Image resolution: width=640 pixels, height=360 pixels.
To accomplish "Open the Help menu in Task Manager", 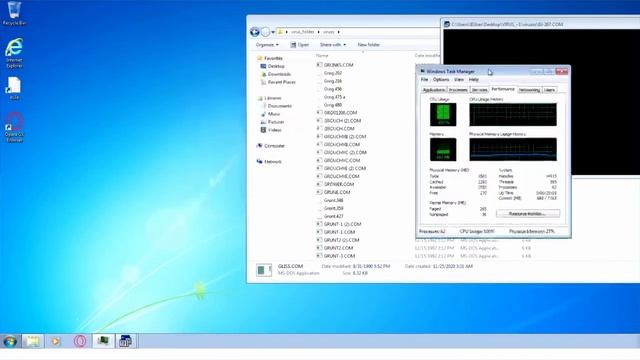I will tap(473, 80).
